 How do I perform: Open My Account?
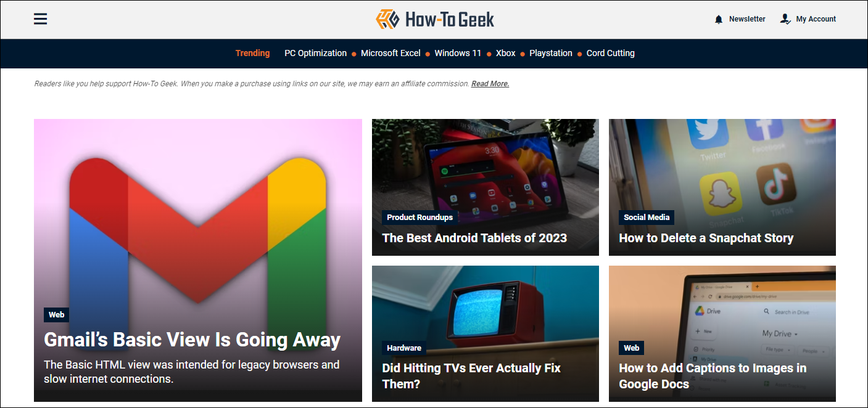coord(816,19)
